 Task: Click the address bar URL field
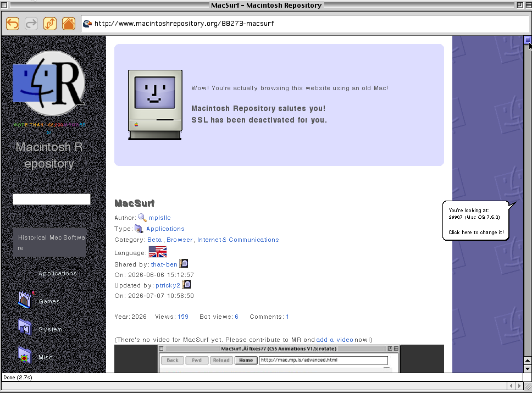click(x=304, y=24)
